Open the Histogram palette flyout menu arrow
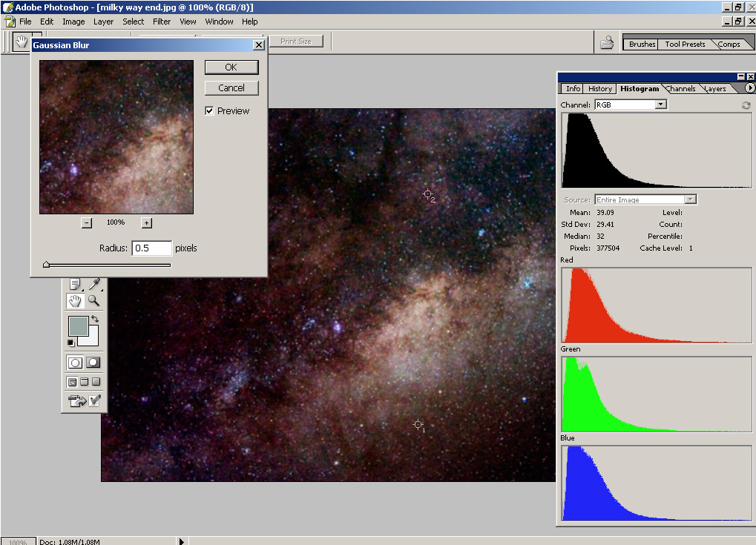 [750, 88]
